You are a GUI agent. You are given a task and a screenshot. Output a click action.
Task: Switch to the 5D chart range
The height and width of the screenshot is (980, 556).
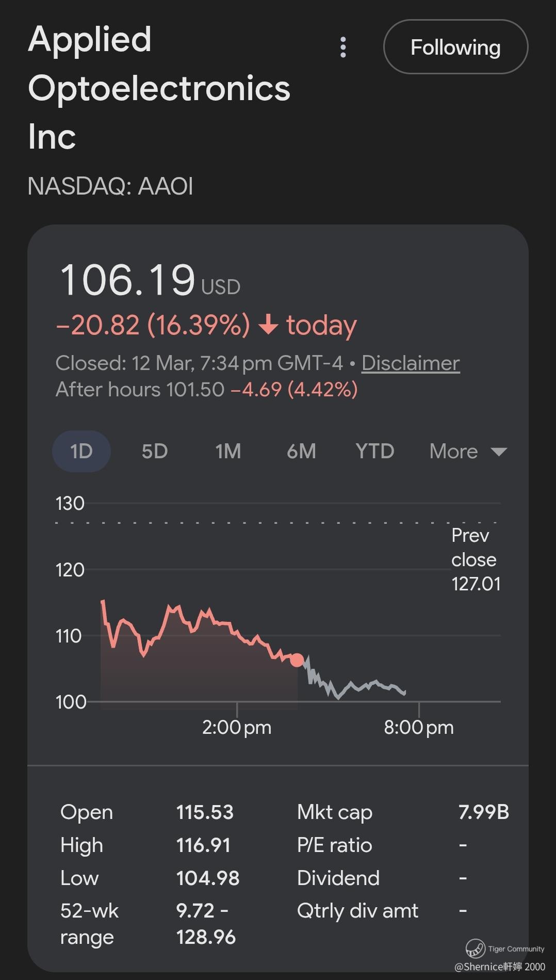tap(155, 451)
